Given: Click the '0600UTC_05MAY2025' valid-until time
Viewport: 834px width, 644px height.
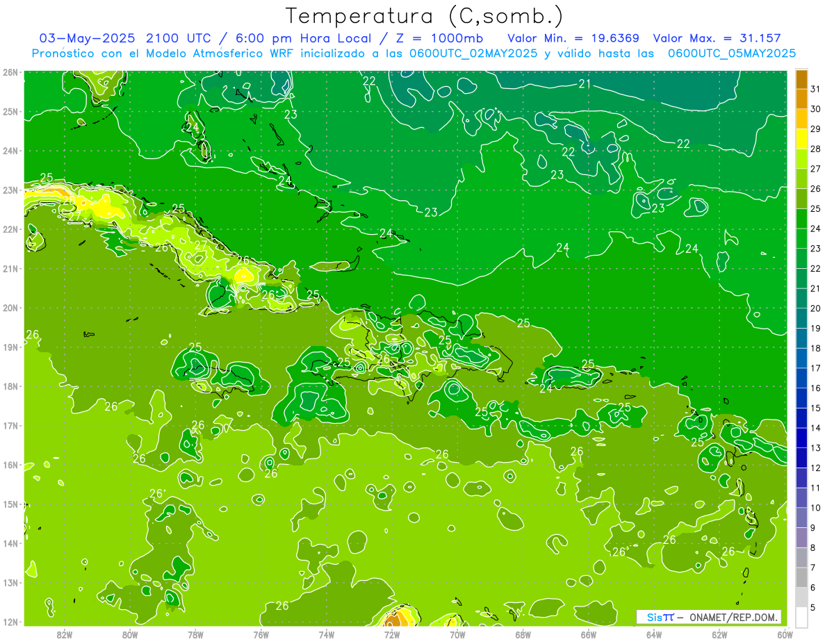Looking at the screenshot, I should [x=732, y=53].
